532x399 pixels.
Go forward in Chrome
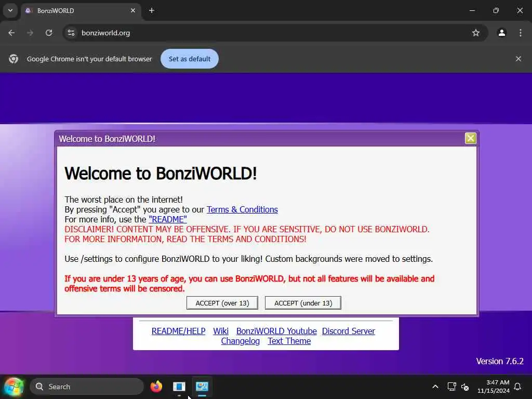coord(30,33)
